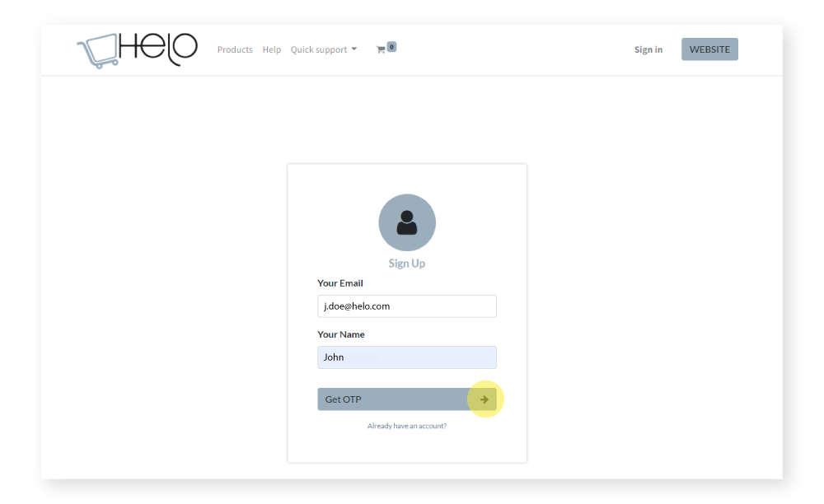The image size is (824, 504).
Task: Follow the 'Already have an account?' link
Action: [407, 427]
